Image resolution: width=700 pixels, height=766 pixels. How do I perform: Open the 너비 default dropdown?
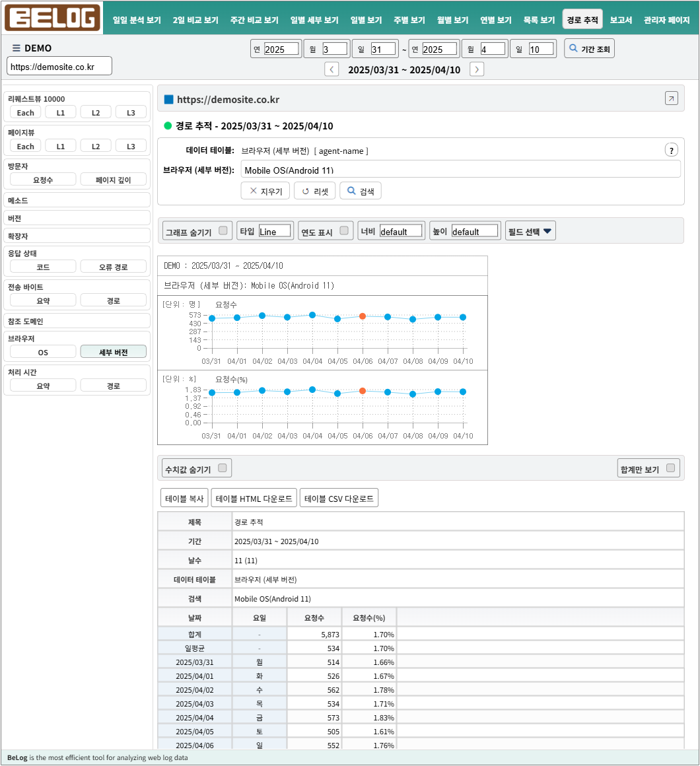tap(401, 231)
